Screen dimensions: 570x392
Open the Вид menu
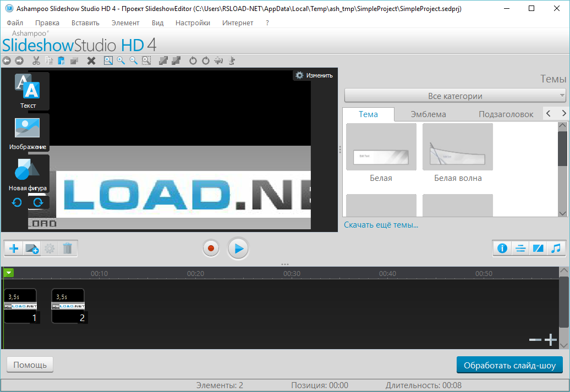157,23
